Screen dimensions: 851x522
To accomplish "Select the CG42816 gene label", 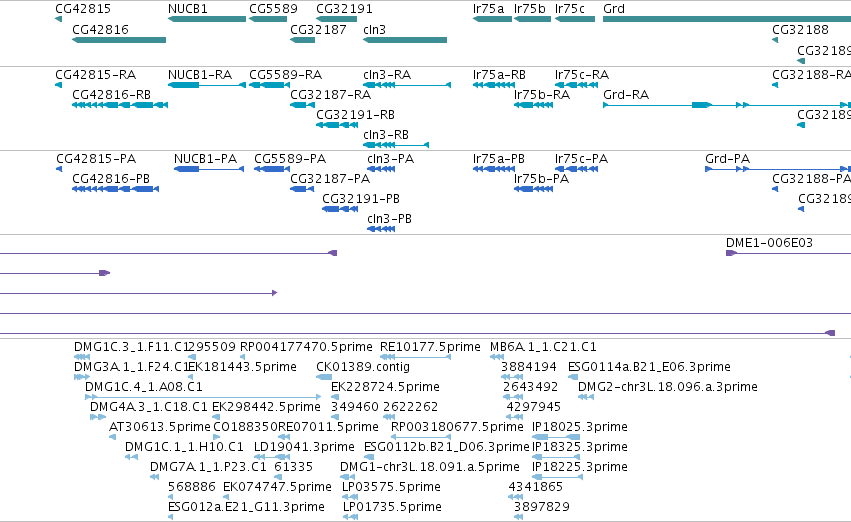I will coord(100,30).
